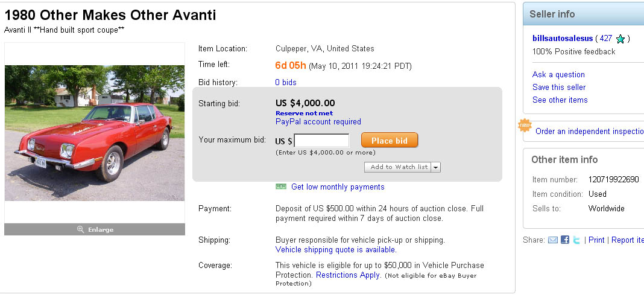This screenshot has width=644, height=300.
Task: Open 'Restrictions Apply' coverage link
Action: pos(348,275)
